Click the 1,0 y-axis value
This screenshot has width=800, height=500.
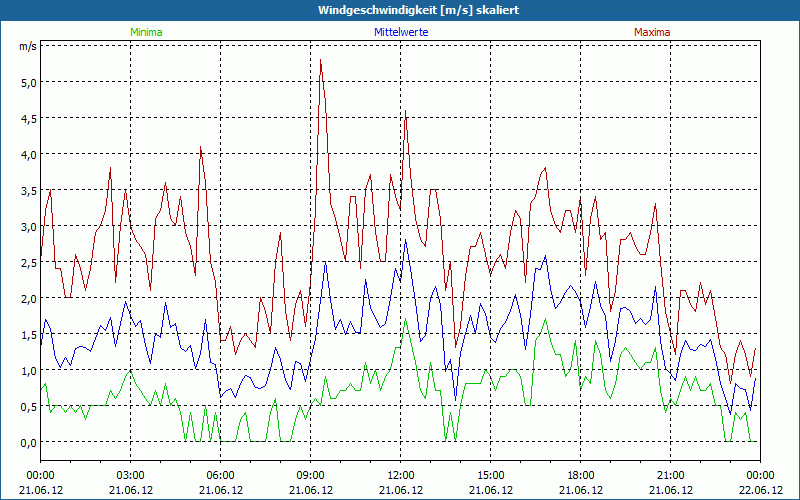tap(28, 370)
